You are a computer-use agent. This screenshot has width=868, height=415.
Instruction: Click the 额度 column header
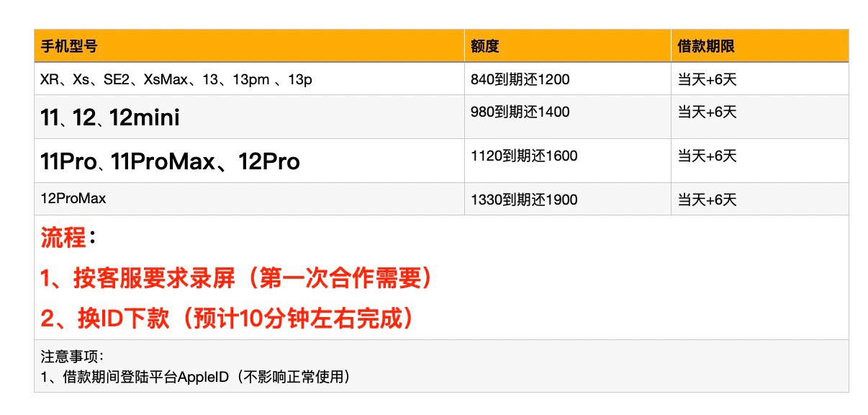click(485, 47)
